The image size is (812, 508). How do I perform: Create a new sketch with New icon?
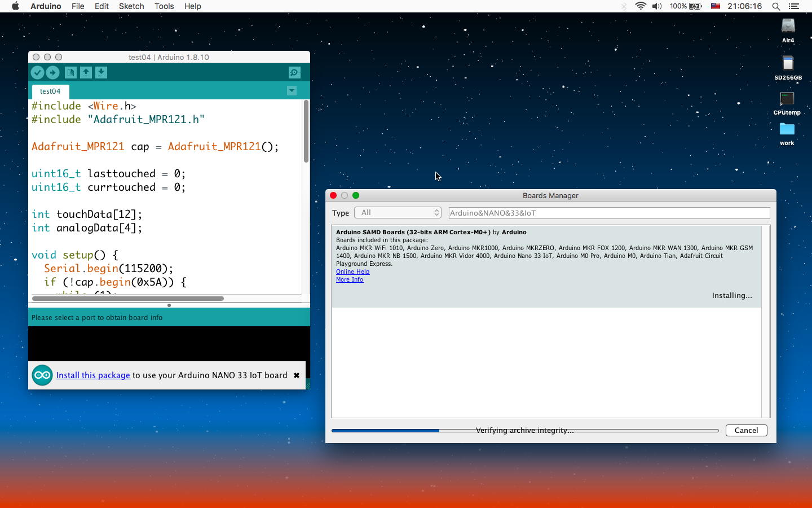70,73
